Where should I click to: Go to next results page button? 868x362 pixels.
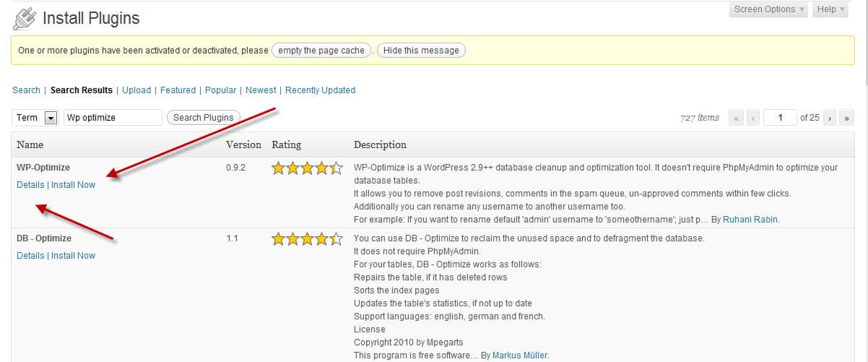830,118
